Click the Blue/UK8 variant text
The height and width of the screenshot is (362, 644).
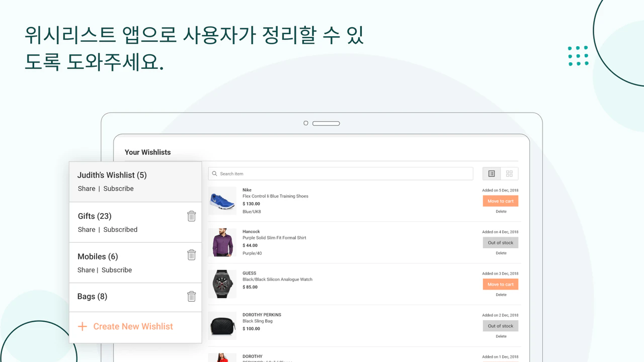click(x=252, y=212)
